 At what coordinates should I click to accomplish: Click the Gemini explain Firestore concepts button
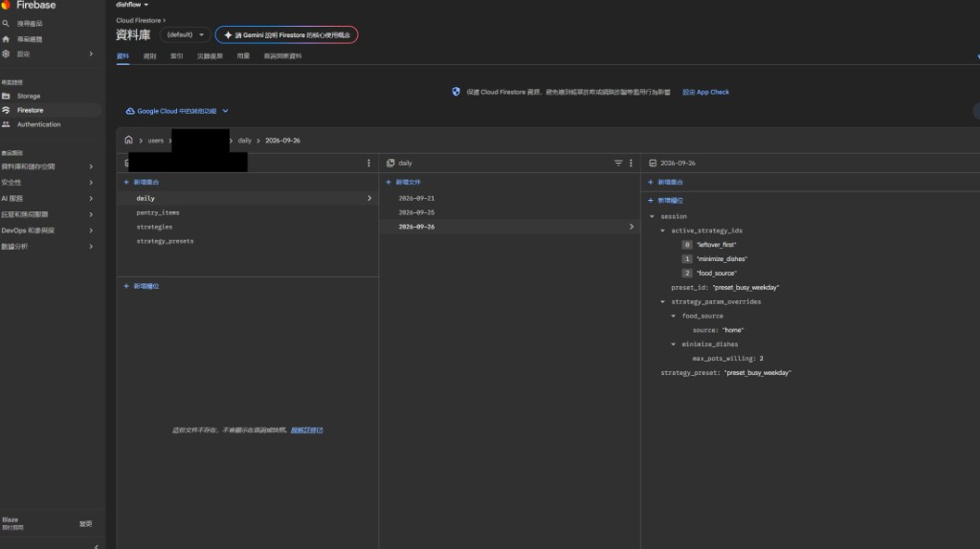coord(286,35)
